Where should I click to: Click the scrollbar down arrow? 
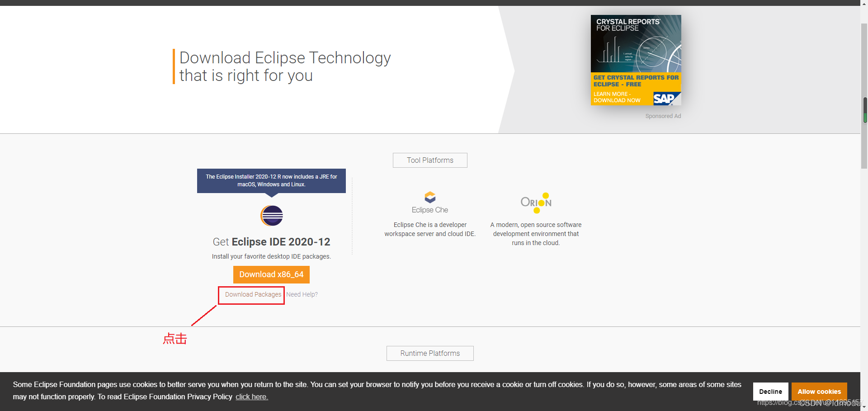pos(864,407)
